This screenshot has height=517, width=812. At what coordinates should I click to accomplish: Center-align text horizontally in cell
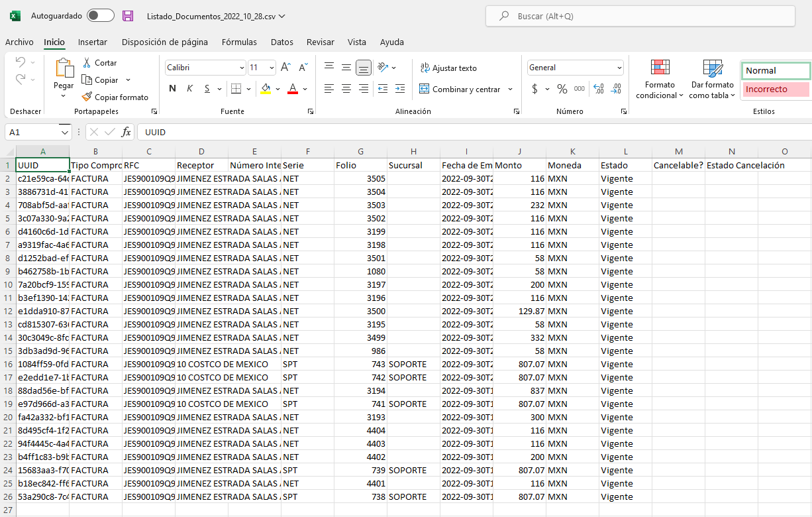[346, 89]
